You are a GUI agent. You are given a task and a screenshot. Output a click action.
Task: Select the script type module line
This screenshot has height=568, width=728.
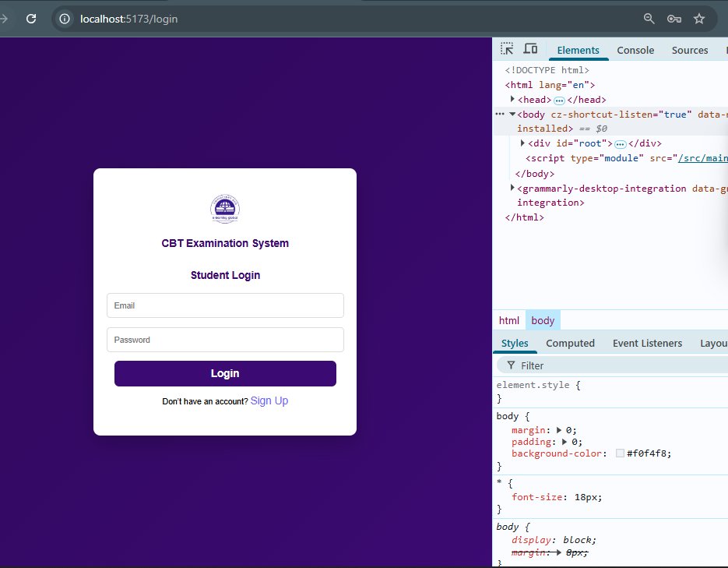click(626, 158)
